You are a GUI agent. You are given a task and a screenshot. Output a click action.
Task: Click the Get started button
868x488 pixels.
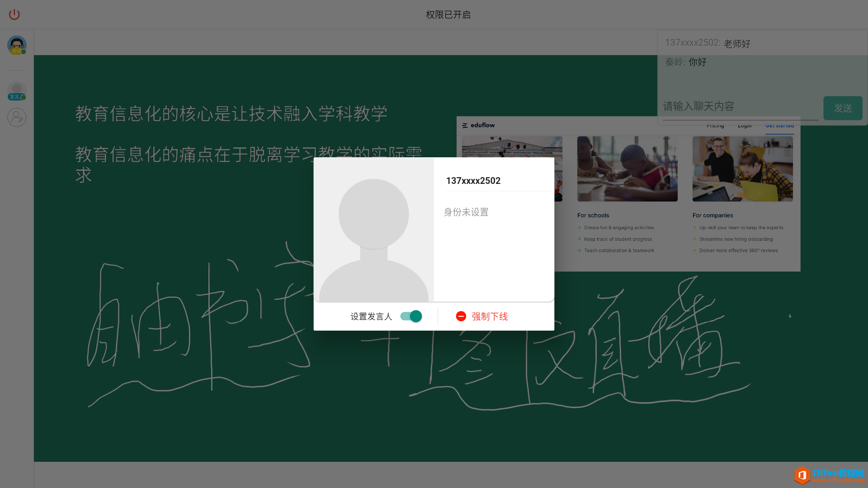pyautogui.click(x=780, y=125)
